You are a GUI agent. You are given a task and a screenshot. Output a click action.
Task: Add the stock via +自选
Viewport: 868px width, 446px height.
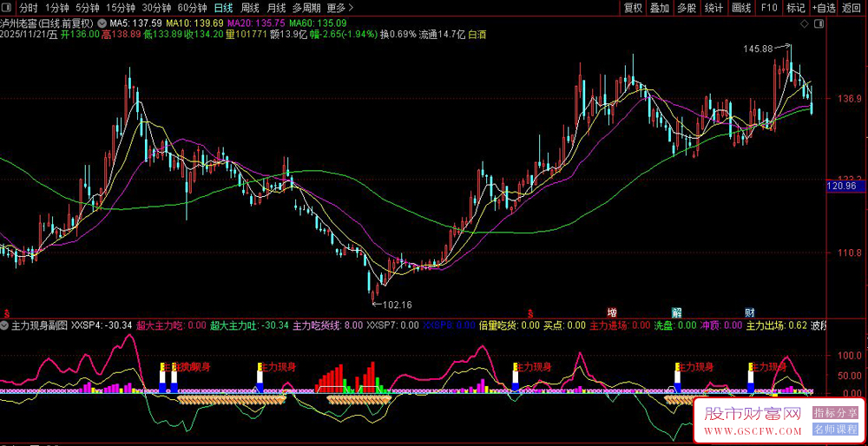(x=824, y=8)
